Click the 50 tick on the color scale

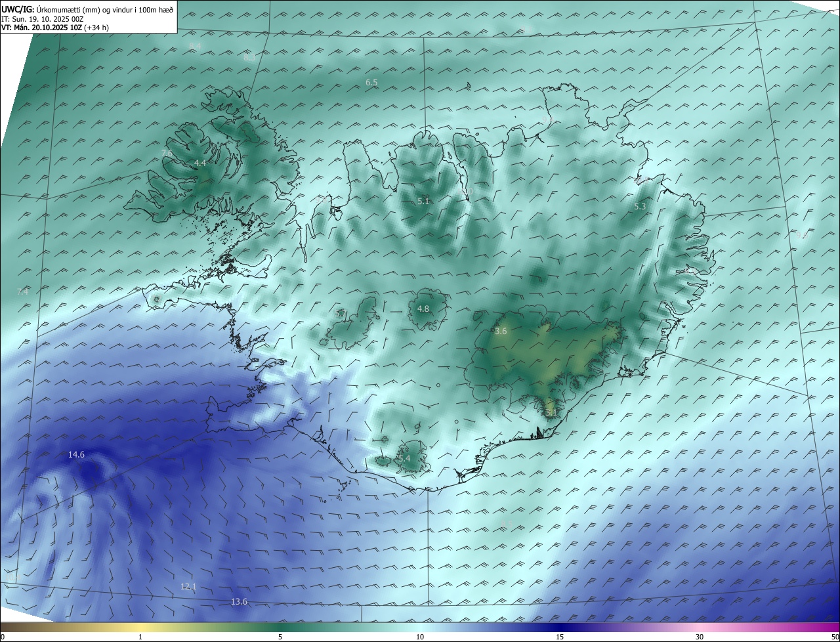click(835, 637)
